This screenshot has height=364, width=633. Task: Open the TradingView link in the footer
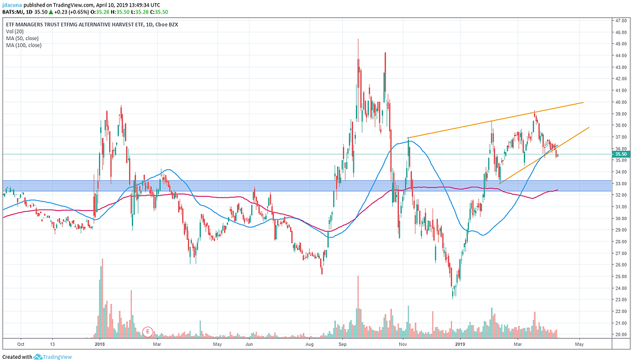[x=57, y=357]
